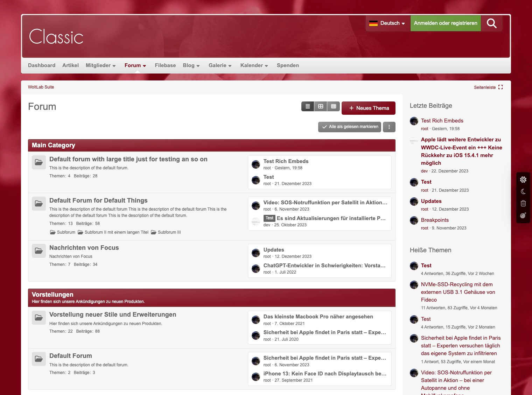Click folder icon of Nachrichten von Focus
Screen dimensions: 532x395
coord(39,251)
